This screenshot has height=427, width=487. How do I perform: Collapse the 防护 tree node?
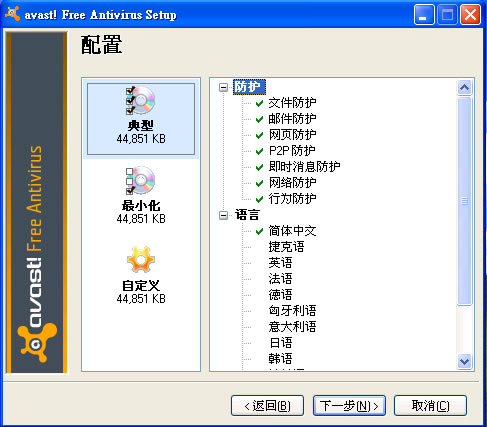[223, 87]
